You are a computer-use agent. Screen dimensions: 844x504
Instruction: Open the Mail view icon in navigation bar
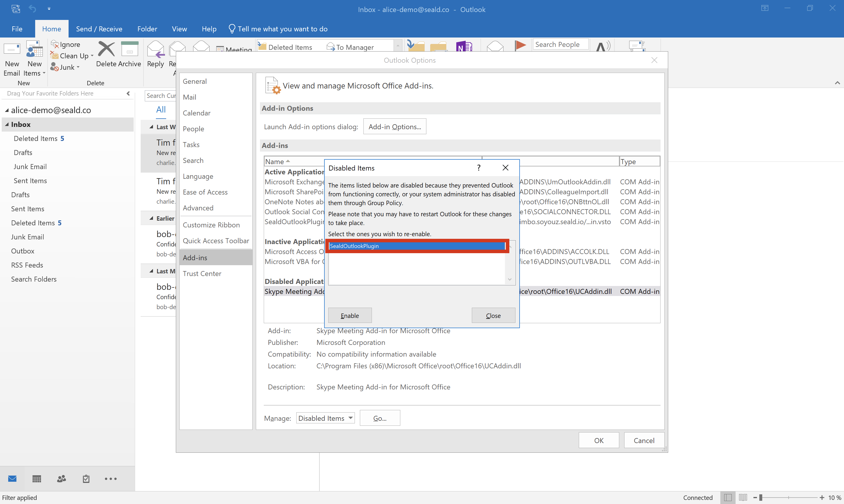point(12,479)
